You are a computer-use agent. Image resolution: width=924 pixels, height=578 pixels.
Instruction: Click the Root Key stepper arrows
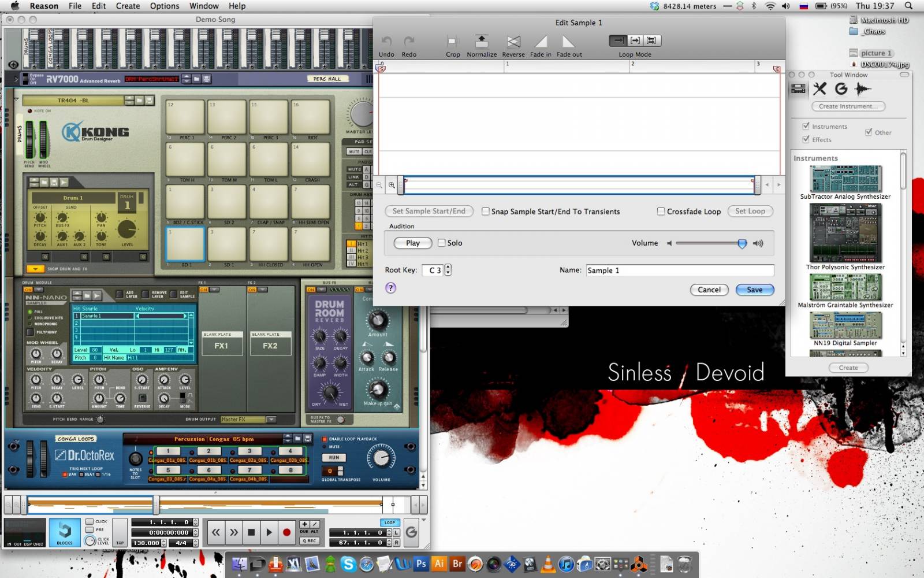tap(448, 270)
